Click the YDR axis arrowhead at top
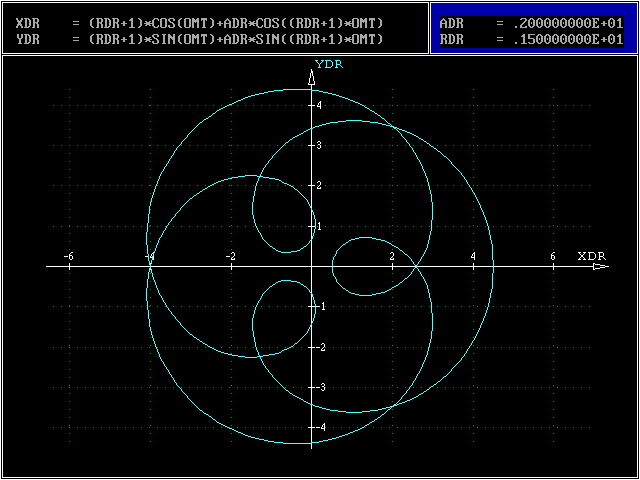Image resolution: width=640 pixels, height=480 pixels. [x=312, y=78]
